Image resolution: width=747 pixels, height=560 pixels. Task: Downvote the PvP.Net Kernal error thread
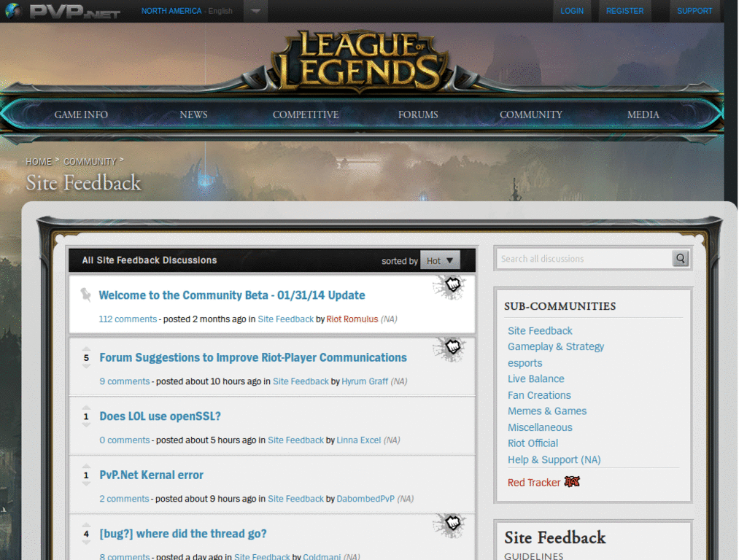click(x=86, y=484)
